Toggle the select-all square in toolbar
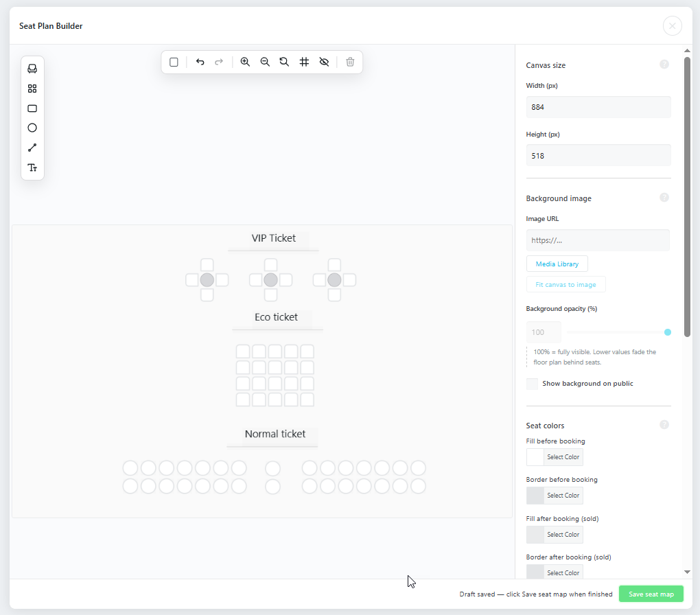 pos(174,62)
